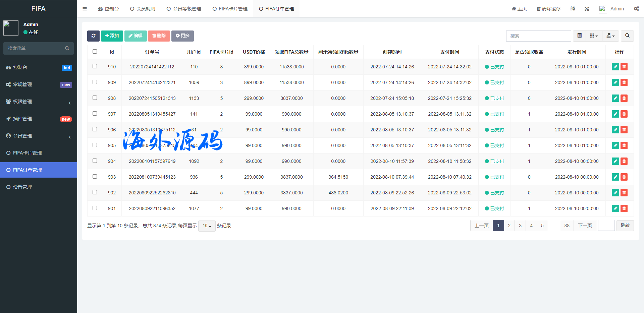Click the 搜索 input field above table

[538, 36]
